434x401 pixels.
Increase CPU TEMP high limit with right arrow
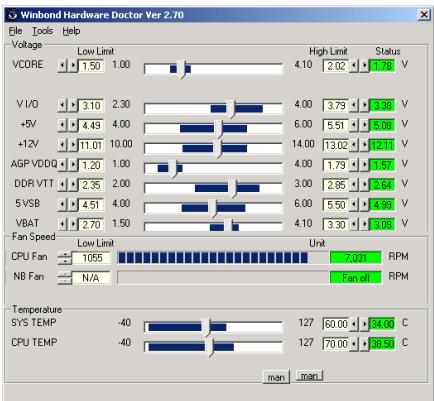(364, 343)
